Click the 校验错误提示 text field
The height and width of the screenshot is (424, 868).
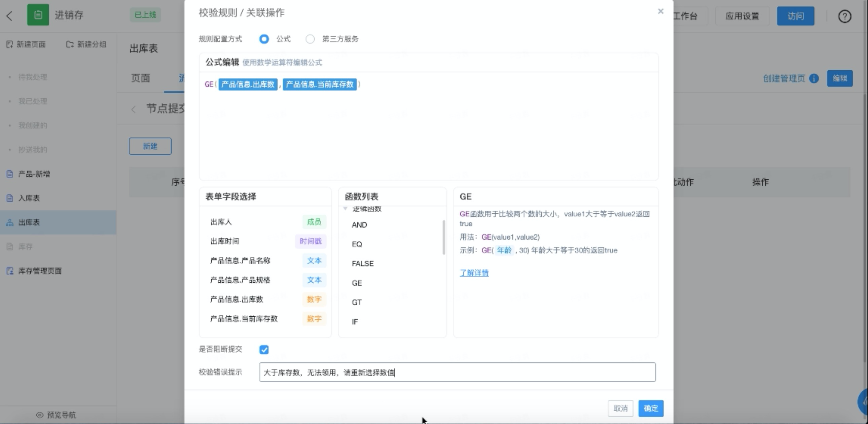tap(457, 372)
